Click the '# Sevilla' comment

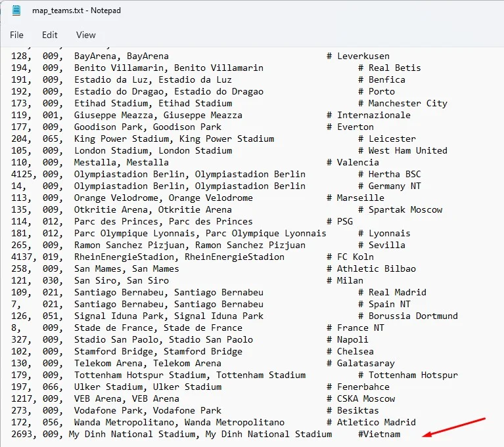tap(382, 245)
